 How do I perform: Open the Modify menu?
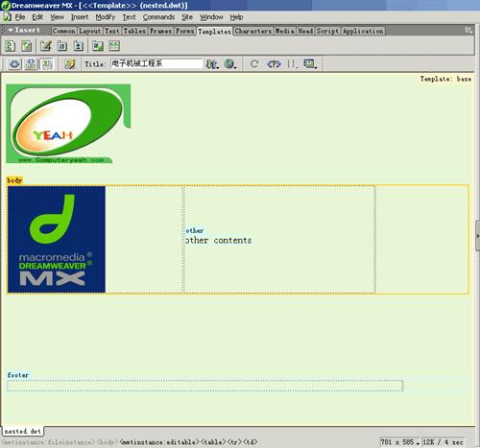pos(106,17)
